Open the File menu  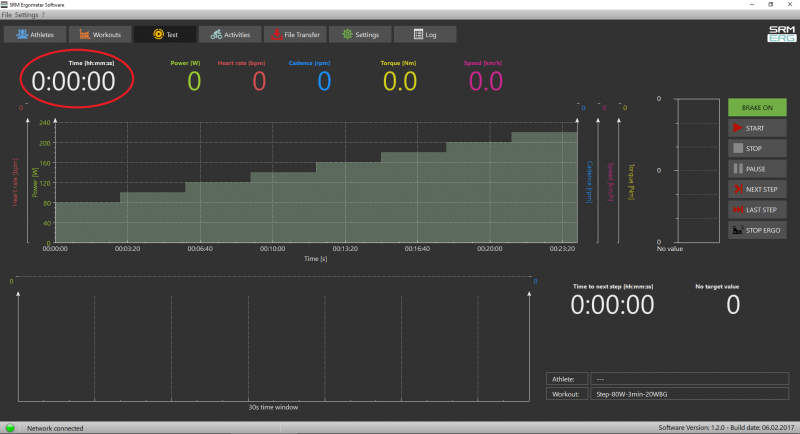[7, 15]
